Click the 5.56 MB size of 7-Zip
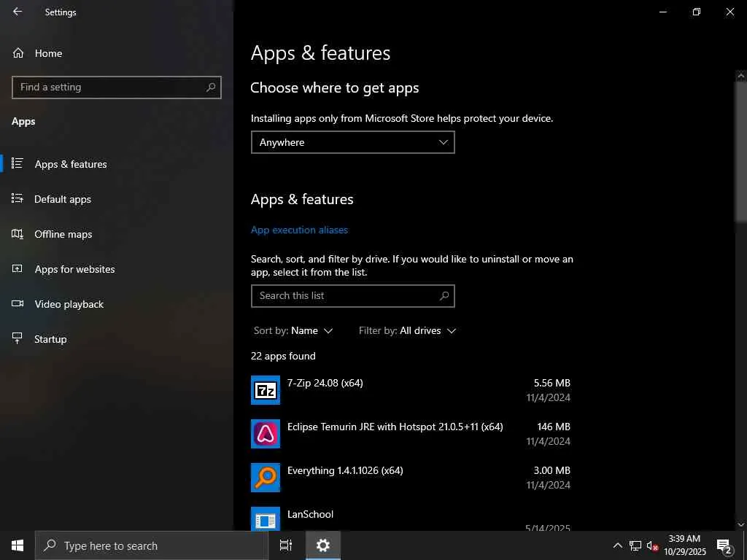The width and height of the screenshot is (747, 560). (x=551, y=383)
